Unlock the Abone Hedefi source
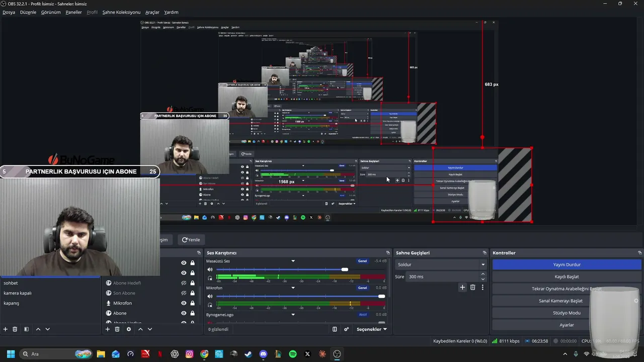 pyautogui.click(x=192, y=283)
